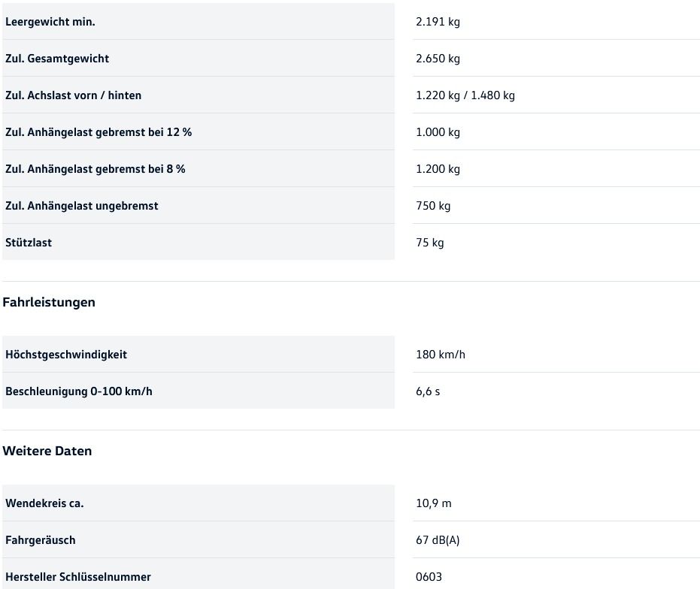
Task: Select the 67 dB(A) noise value
Action: 438,540
